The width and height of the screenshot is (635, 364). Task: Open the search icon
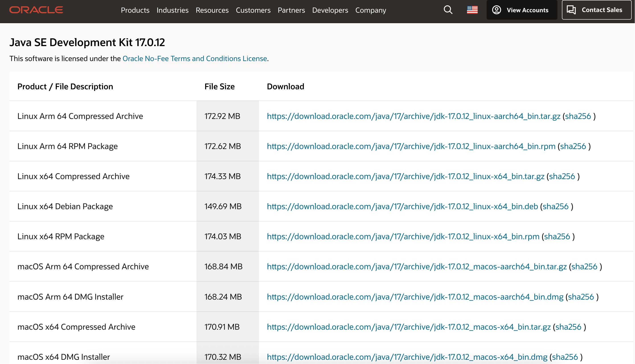point(448,10)
